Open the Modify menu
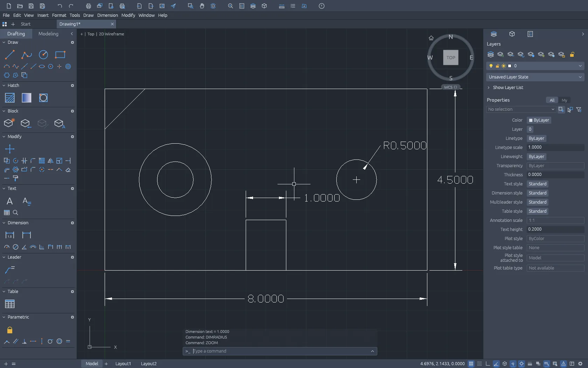588x368 pixels. click(x=128, y=15)
